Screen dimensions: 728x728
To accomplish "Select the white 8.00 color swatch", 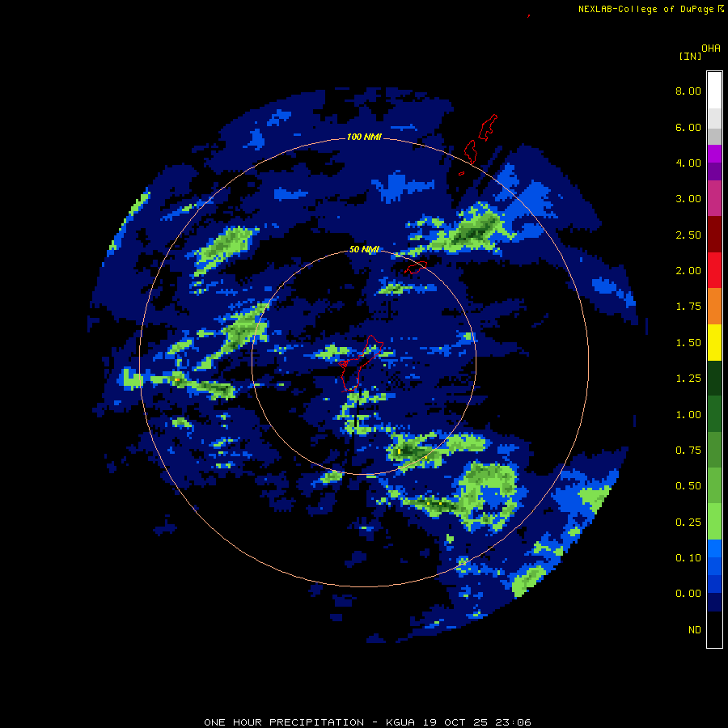I will pyautogui.click(x=714, y=91).
